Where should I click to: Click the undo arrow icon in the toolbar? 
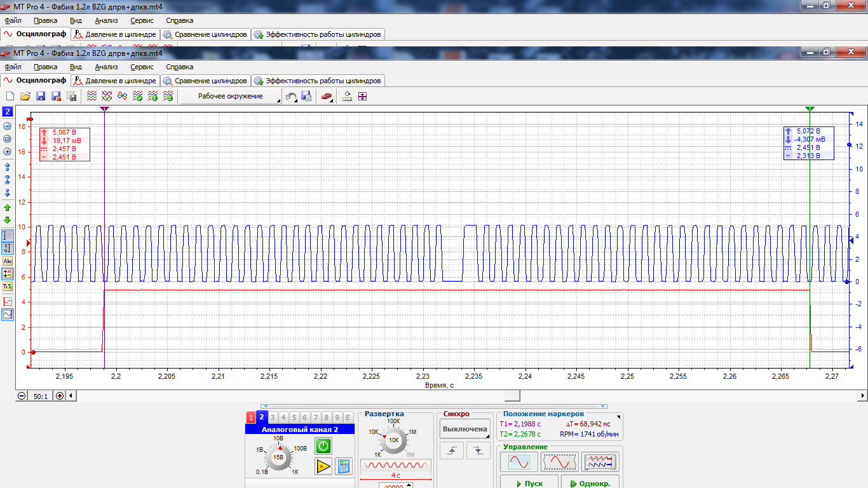(x=291, y=97)
